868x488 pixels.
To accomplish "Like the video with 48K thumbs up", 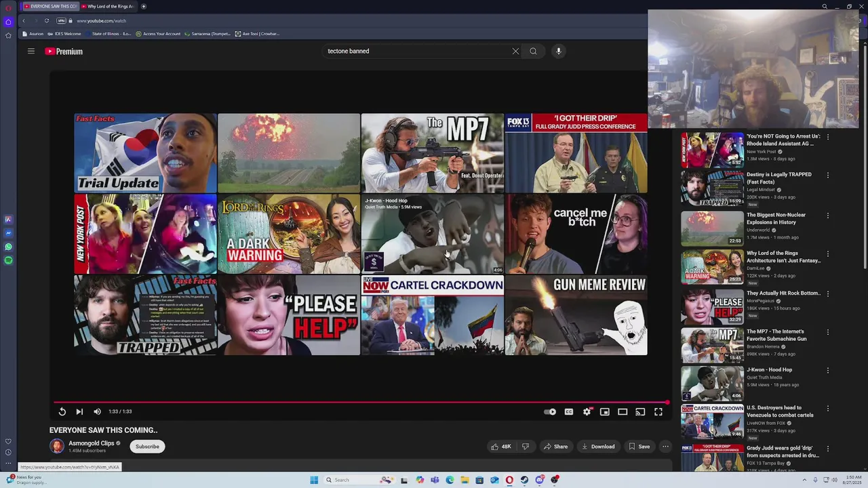I will [501, 447].
